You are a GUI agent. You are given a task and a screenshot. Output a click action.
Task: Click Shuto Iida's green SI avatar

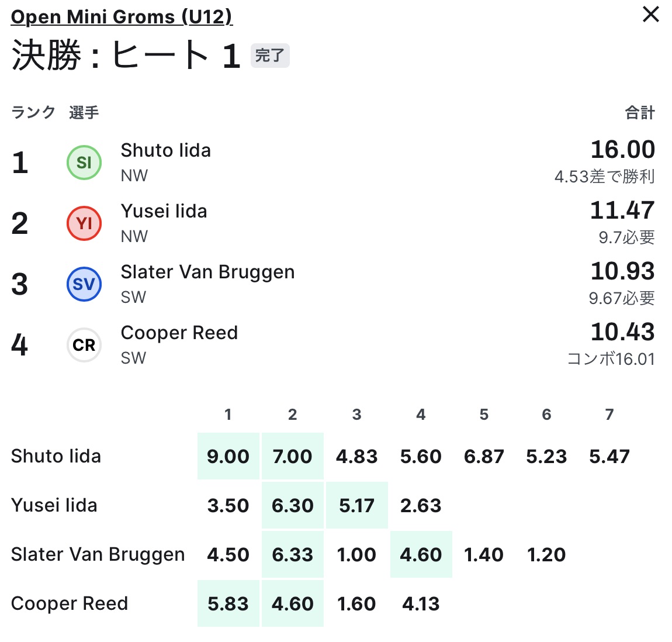(84, 163)
